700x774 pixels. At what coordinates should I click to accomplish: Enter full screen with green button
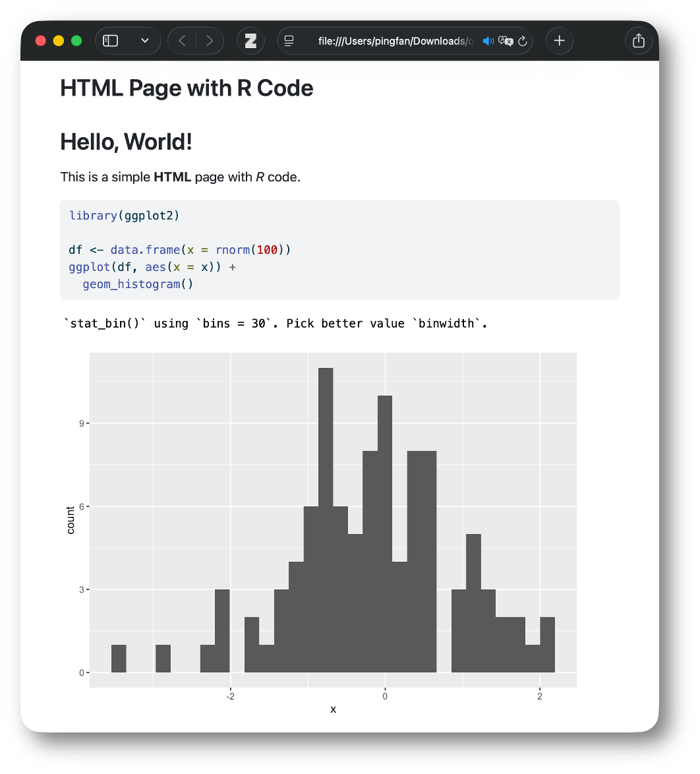(x=76, y=41)
